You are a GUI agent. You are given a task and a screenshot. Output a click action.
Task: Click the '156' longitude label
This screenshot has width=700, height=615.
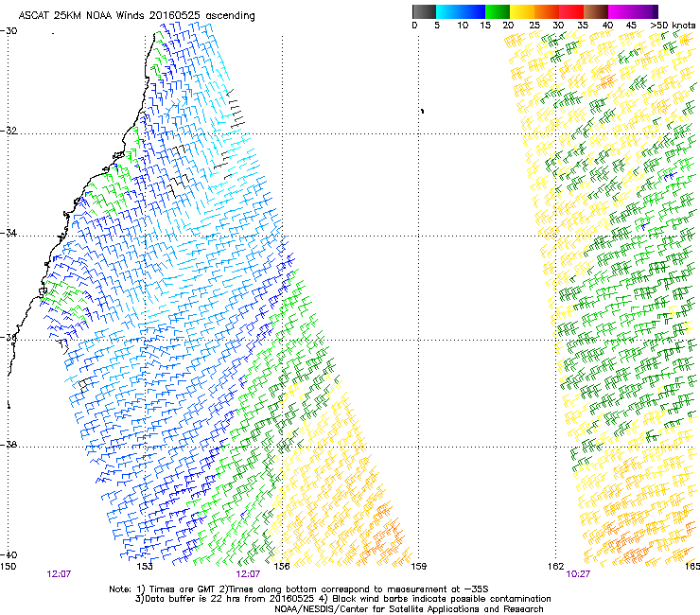[x=282, y=567]
